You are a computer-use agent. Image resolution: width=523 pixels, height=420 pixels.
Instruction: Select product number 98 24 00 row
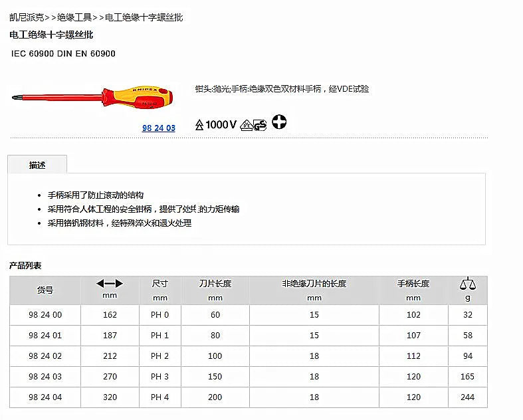tap(248, 314)
